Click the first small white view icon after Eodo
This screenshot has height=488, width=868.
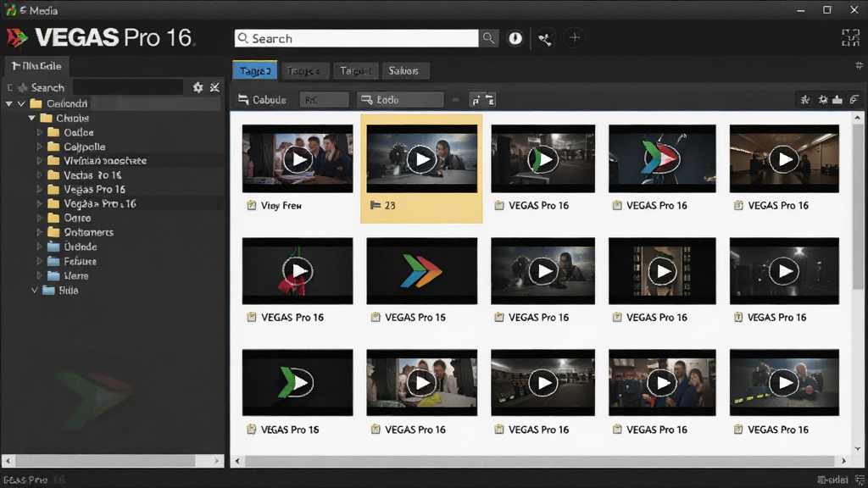475,100
